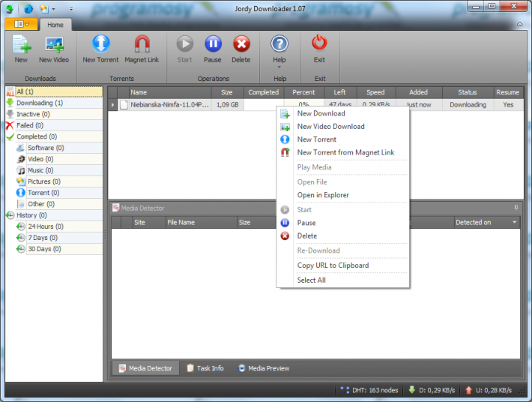Select the Home ribbon tab
This screenshot has height=402, width=532.
pos(55,25)
